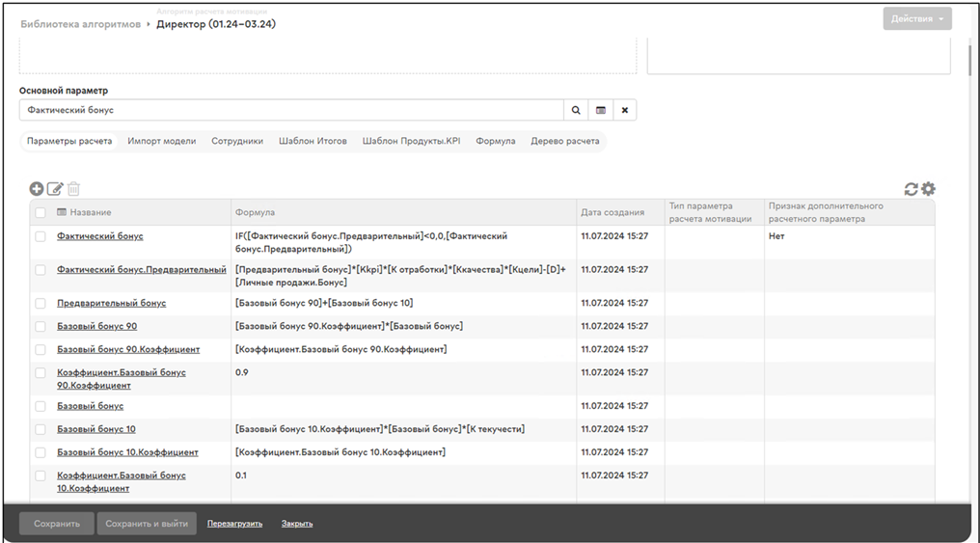Click the edit parameter pencil icon

click(x=55, y=190)
